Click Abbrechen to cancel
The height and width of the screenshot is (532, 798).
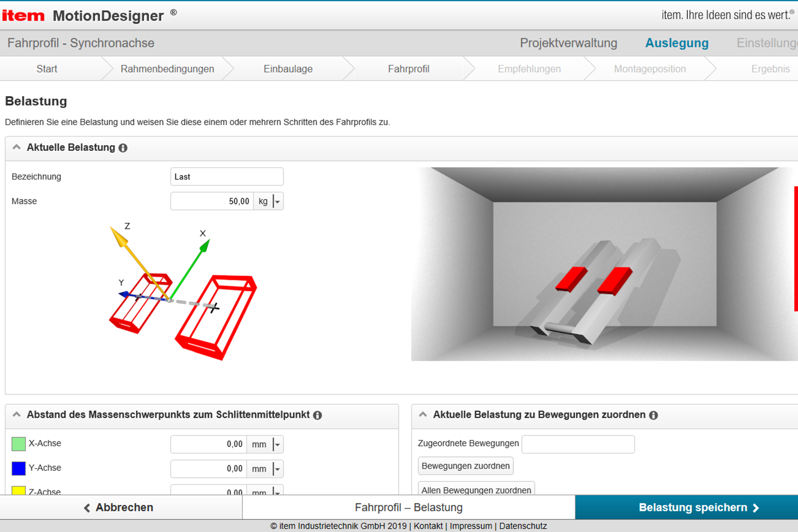coord(119,507)
